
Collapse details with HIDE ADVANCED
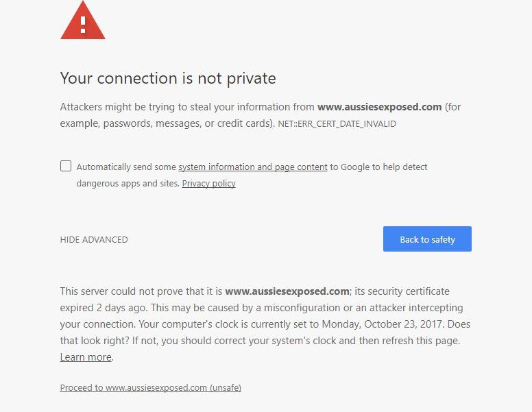click(x=94, y=240)
